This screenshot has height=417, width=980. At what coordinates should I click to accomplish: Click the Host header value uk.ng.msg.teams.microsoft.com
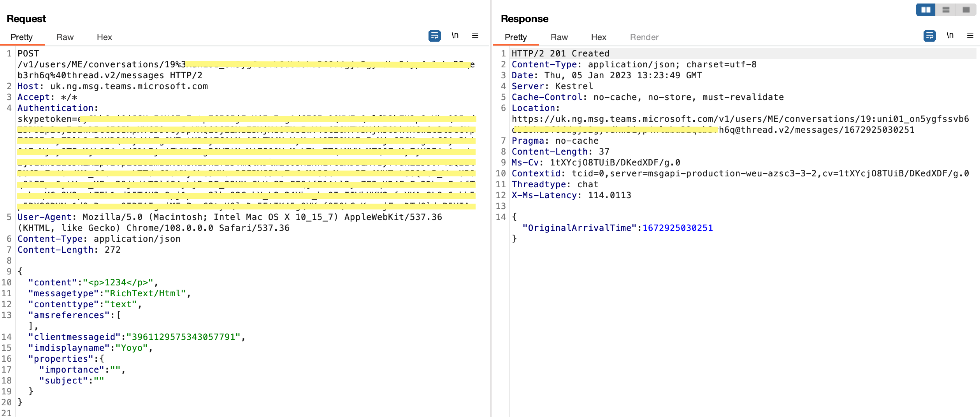point(129,86)
